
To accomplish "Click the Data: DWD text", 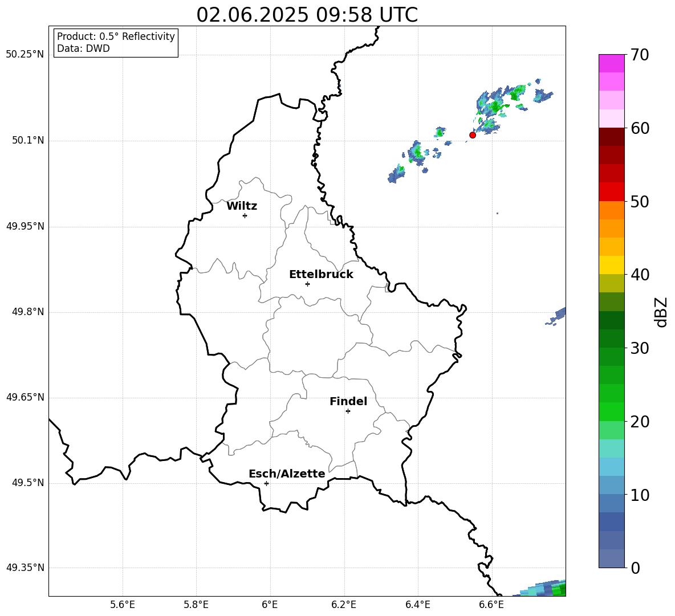I will pos(83,48).
